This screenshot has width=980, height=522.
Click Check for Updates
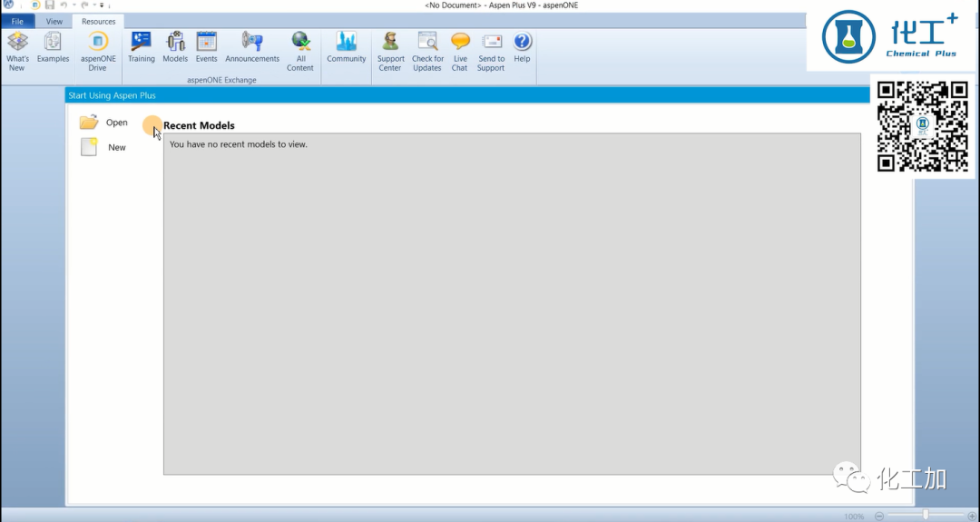coord(427,50)
